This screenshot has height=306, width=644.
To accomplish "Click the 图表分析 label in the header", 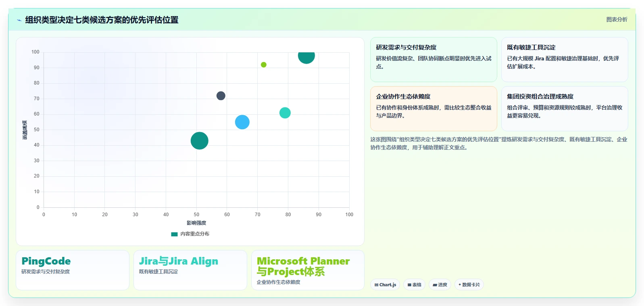I will [x=617, y=19].
